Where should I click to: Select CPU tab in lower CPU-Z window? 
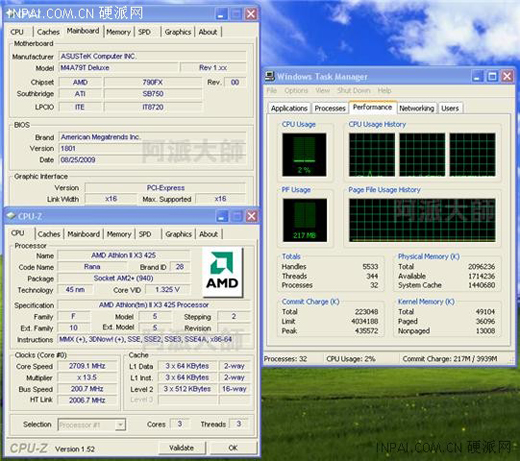pos(18,233)
